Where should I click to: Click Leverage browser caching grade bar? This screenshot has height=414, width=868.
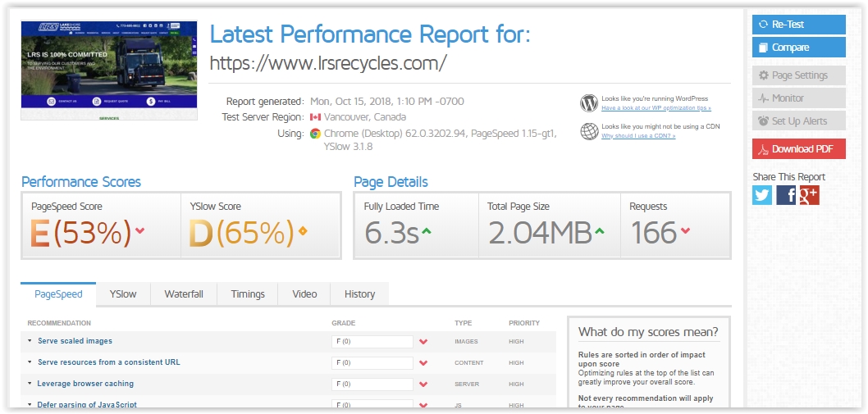372,384
